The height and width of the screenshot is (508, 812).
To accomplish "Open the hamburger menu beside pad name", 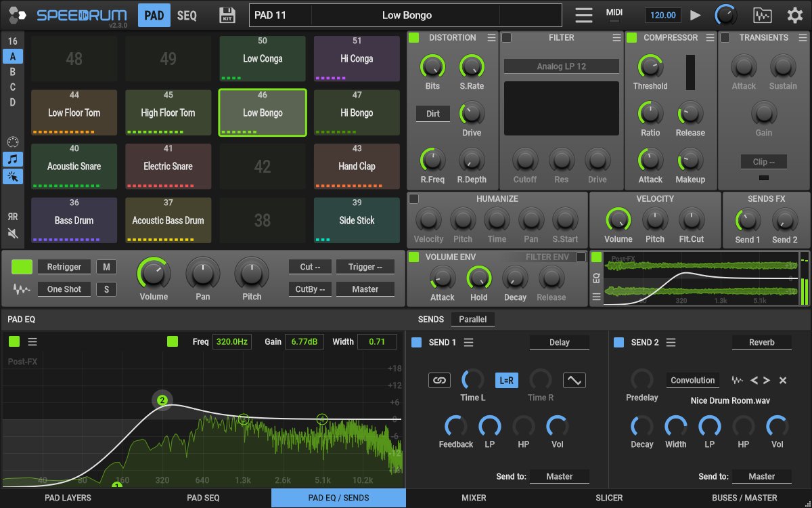I will tap(583, 15).
